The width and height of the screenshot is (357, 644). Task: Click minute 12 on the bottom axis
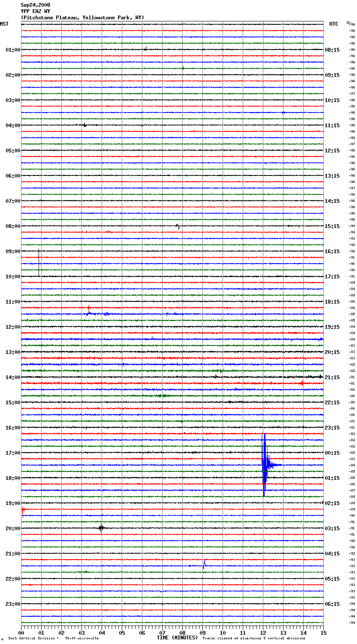click(263, 633)
